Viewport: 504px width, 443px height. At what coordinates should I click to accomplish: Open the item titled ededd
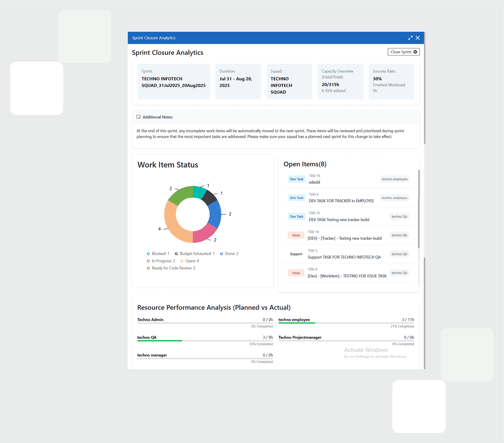[315, 182]
